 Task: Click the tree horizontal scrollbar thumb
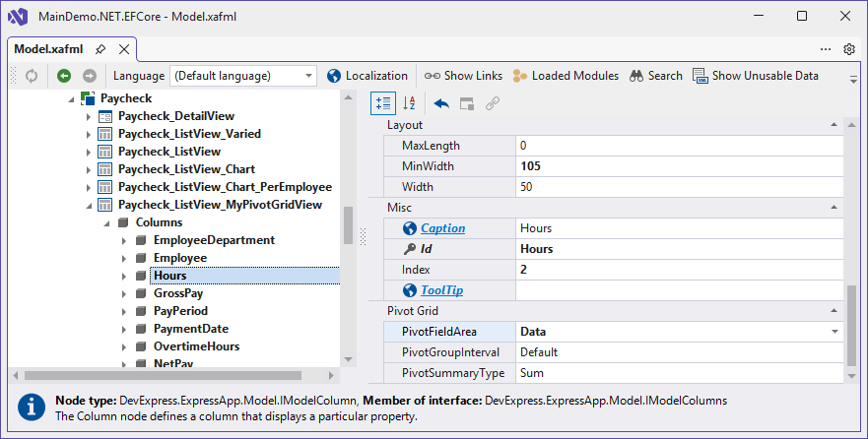(163, 375)
